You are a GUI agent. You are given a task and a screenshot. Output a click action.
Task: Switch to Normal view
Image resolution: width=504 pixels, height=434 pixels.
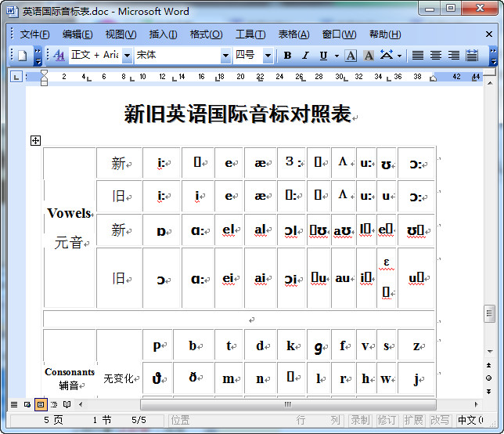(x=14, y=404)
